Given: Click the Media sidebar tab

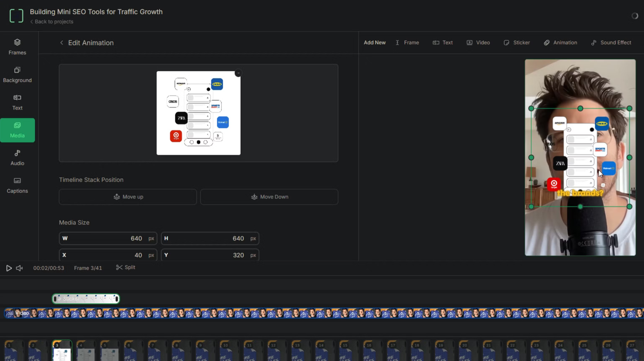Looking at the screenshot, I should (17, 130).
